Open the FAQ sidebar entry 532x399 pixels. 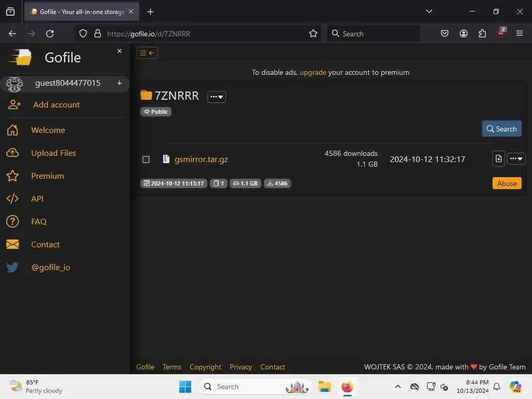(x=38, y=221)
